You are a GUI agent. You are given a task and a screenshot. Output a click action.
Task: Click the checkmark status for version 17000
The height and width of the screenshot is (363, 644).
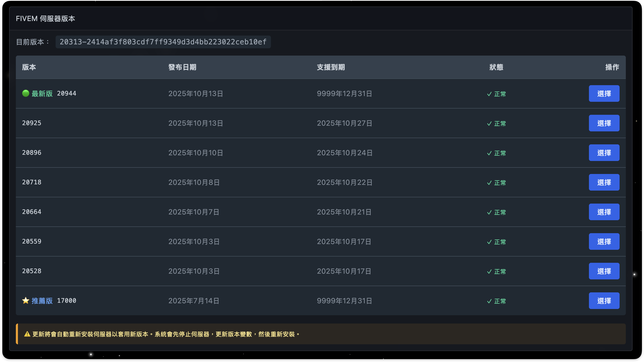tap(489, 301)
